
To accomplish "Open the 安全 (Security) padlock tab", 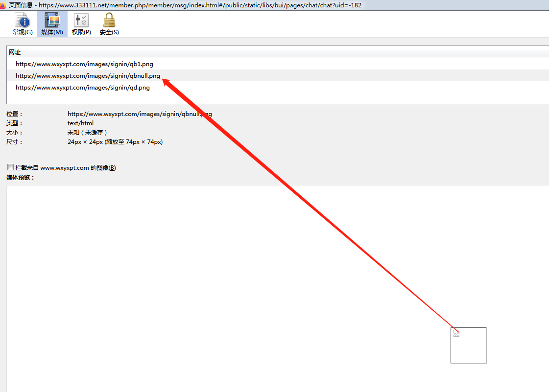I will click(109, 24).
